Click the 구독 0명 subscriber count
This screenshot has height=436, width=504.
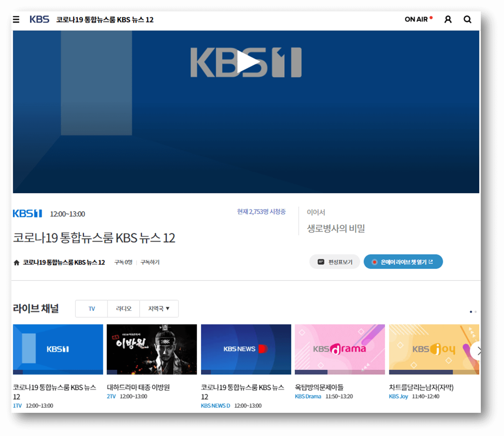123,262
